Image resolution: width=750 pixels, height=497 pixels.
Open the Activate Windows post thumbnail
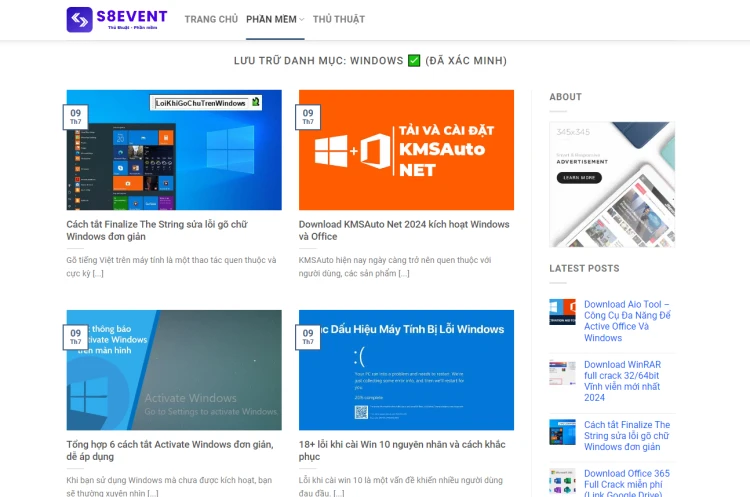(x=174, y=370)
